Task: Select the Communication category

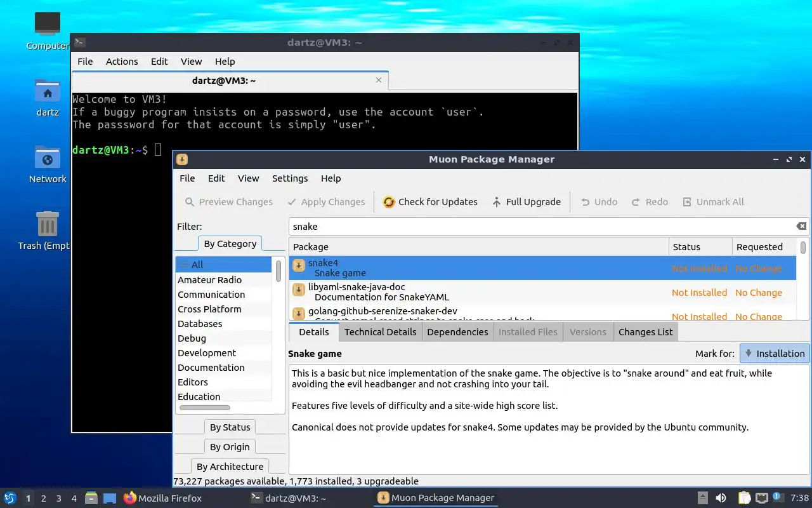Action: [x=223, y=295]
